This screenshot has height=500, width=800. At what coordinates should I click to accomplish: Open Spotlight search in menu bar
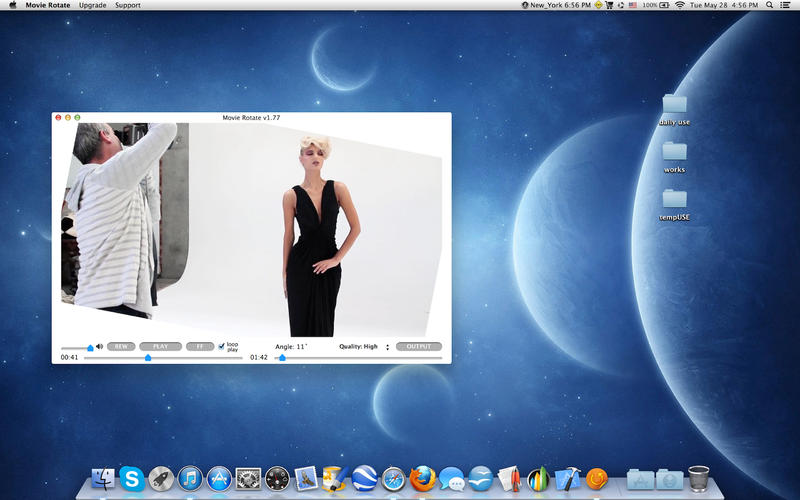click(769, 5)
